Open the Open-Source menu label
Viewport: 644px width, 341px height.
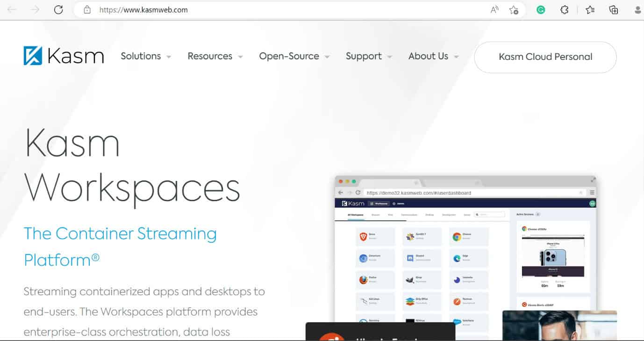click(x=289, y=56)
